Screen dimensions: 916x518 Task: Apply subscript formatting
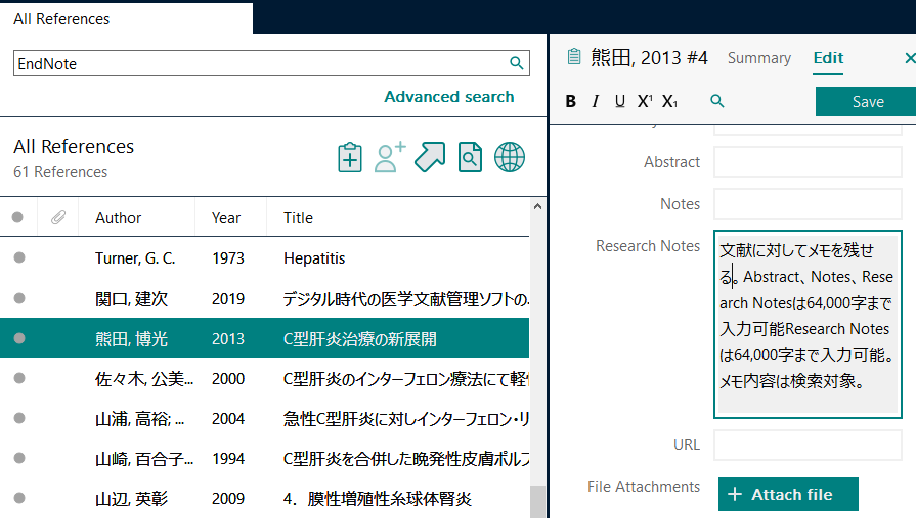click(x=669, y=102)
